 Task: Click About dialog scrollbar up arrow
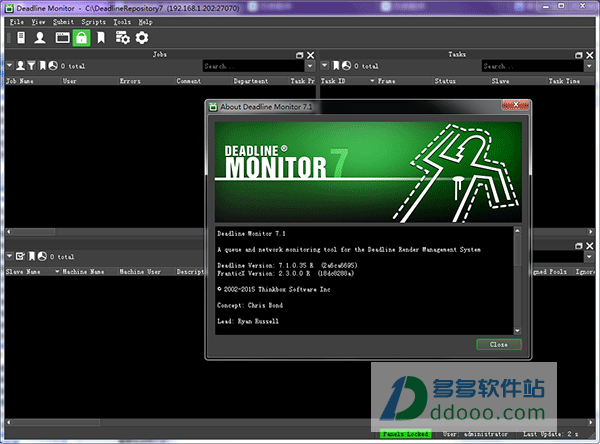tap(517, 231)
